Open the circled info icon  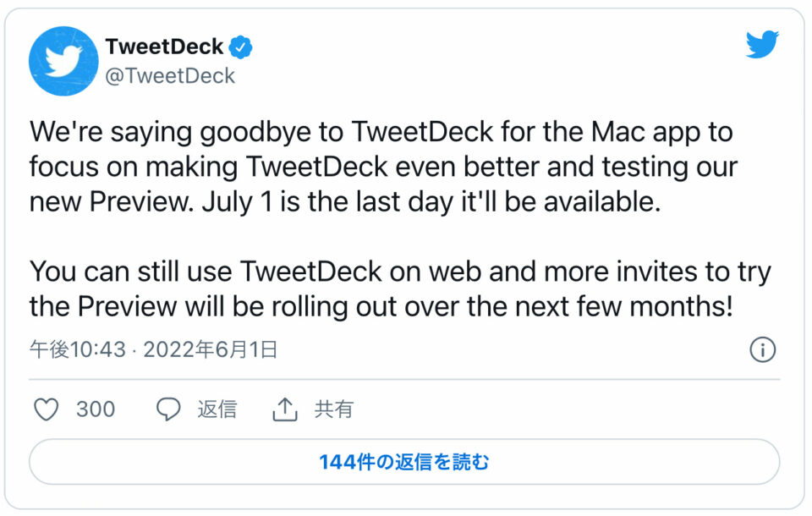point(762,349)
